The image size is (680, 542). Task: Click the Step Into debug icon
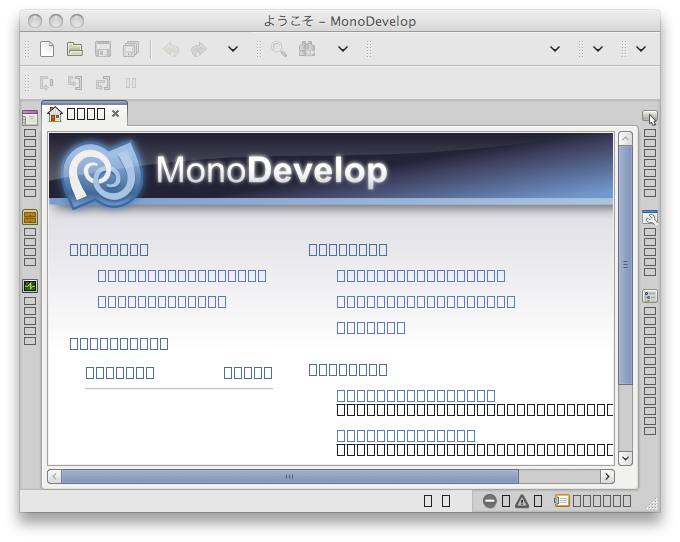coord(75,83)
